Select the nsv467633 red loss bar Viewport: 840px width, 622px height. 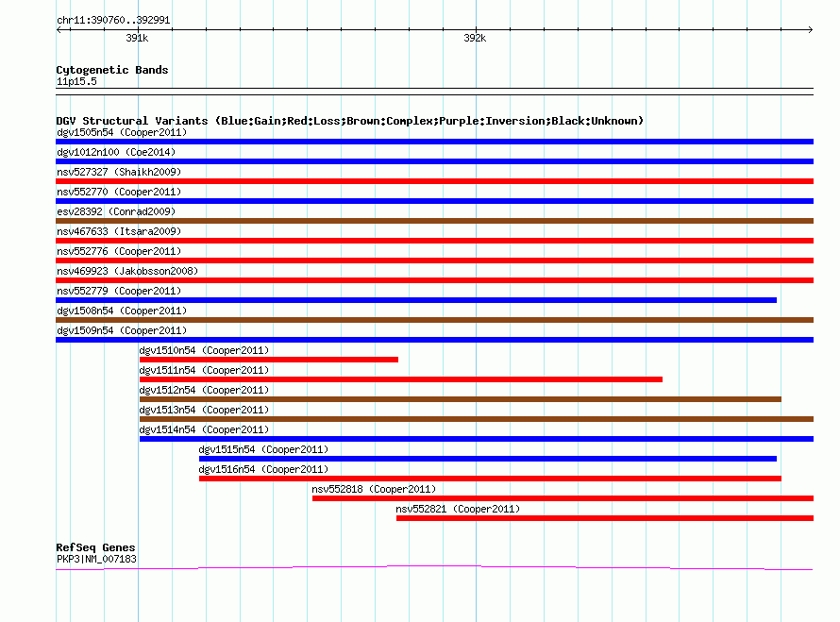pyautogui.click(x=434, y=241)
